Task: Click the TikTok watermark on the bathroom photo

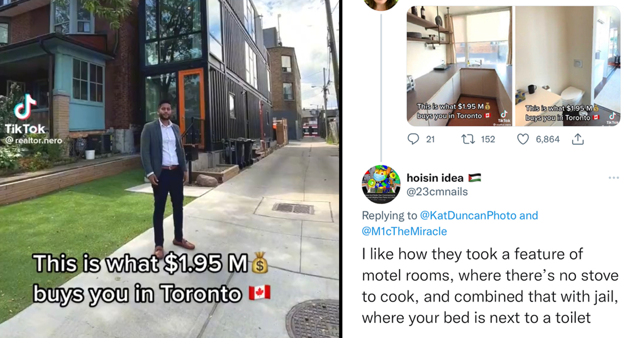Action: pyautogui.click(x=612, y=119)
